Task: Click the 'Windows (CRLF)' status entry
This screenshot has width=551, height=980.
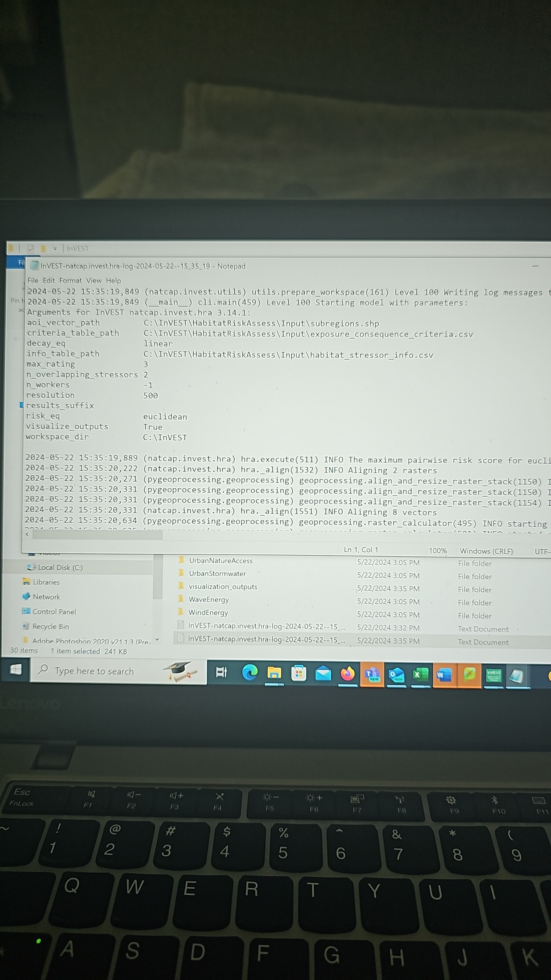Action: point(486,551)
